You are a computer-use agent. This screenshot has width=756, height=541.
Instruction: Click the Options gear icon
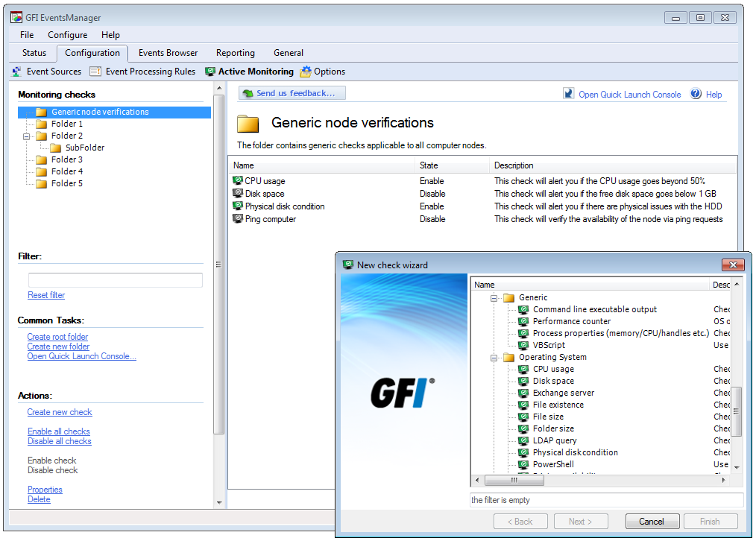click(x=305, y=72)
